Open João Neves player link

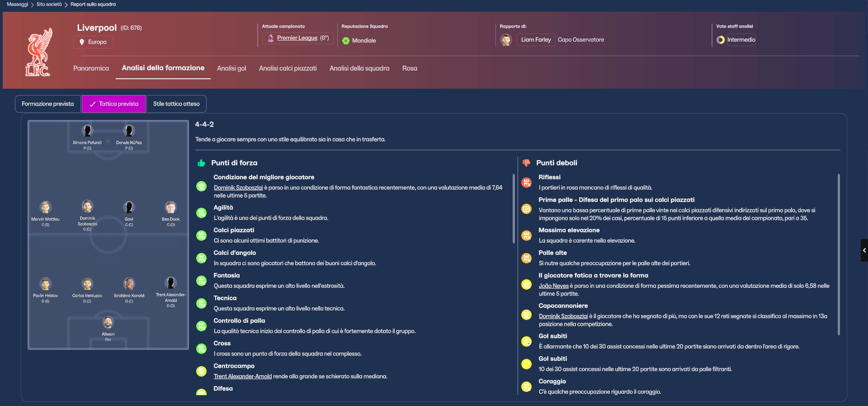(553, 286)
